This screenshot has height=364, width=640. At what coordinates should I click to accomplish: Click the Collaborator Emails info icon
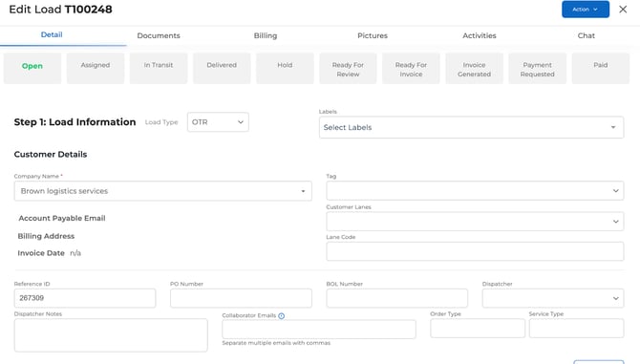281,316
